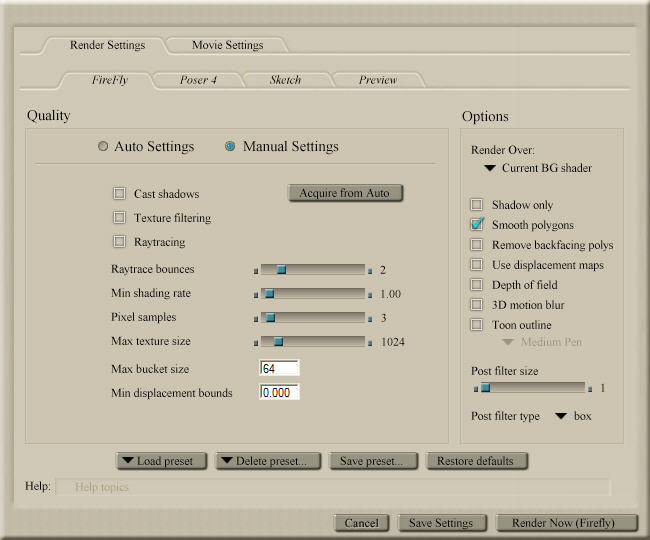
Task: Toggle Texture filtering option
Action: 120,218
